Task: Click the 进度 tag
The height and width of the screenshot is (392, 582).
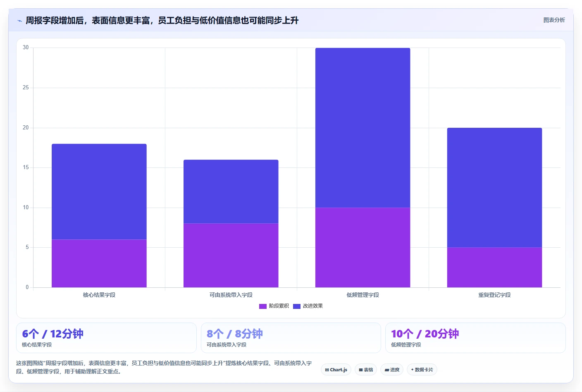Action: tap(392, 370)
